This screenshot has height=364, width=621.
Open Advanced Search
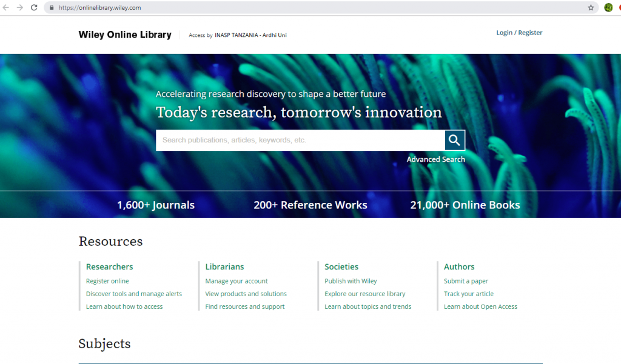tap(435, 159)
